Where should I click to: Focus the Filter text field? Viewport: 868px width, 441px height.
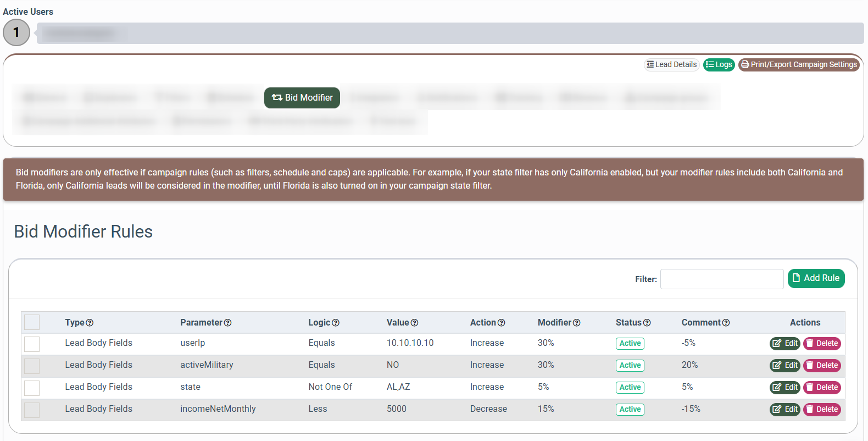[721, 279]
